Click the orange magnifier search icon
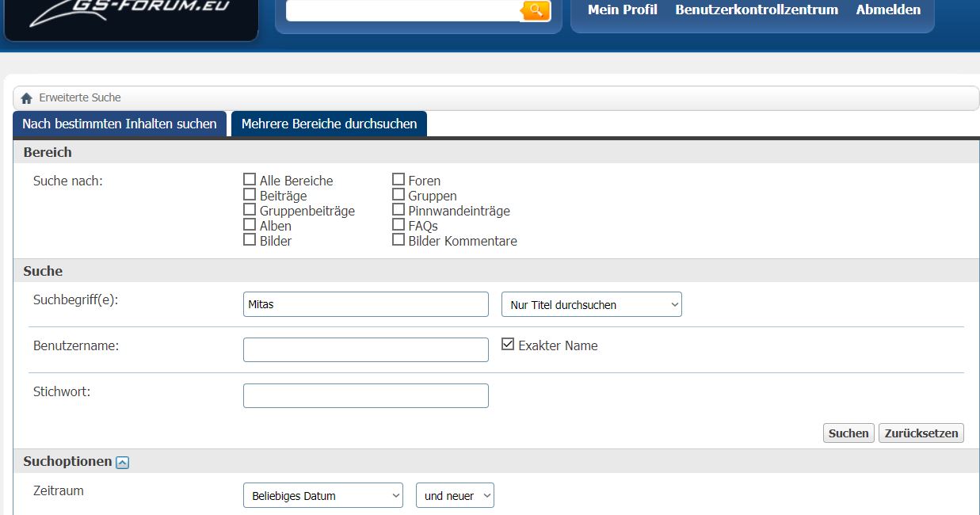The height and width of the screenshot is (515, 980). pyautogui.click(x=536, y=10)
